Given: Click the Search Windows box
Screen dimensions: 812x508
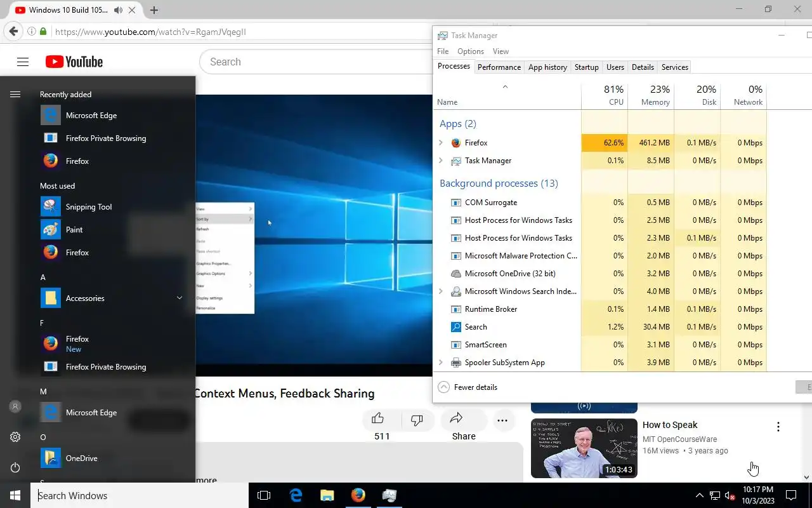Looking at the screenshot, I should pyautogui.click(x=140, y=495).
